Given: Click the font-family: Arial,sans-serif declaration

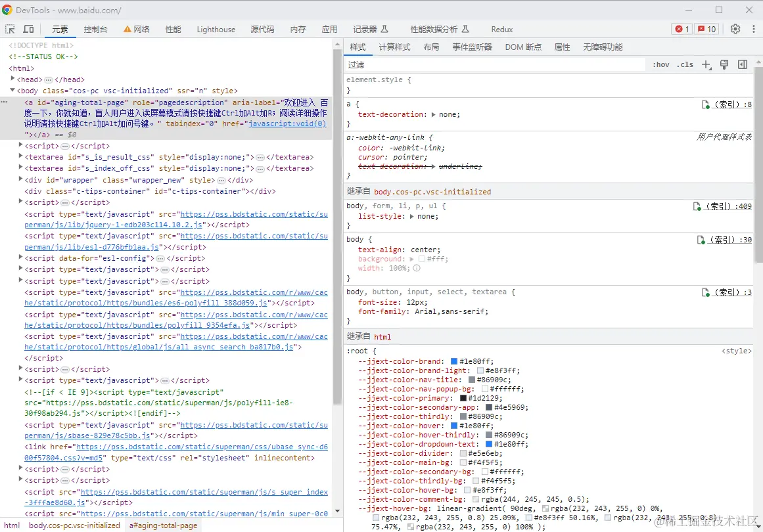Looking at the screenshot, I should point(423,311).
